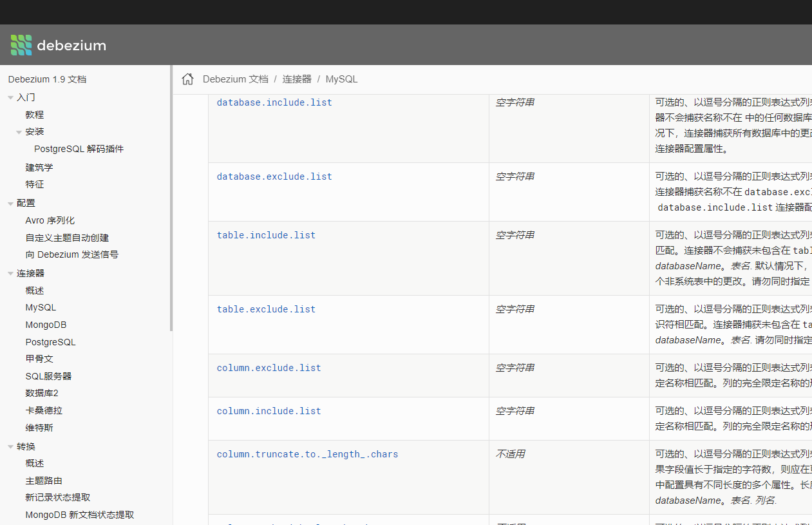The height and width of the screenshot is (525, 812).
Task: Open the 特征 sidebar entry
Action: [x=35, y=184]
